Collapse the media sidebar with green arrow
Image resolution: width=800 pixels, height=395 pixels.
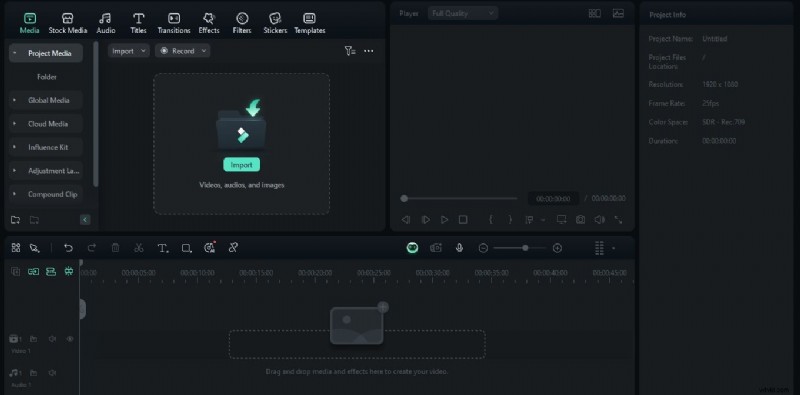85,219
